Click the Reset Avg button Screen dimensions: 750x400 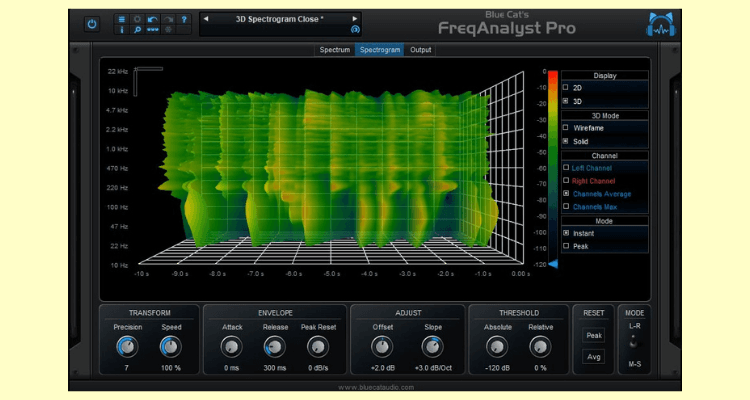coord(594,357)
